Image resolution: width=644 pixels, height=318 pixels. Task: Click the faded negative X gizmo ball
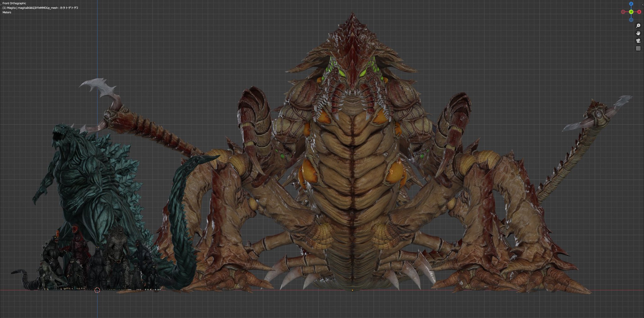(x=623, y=12)
